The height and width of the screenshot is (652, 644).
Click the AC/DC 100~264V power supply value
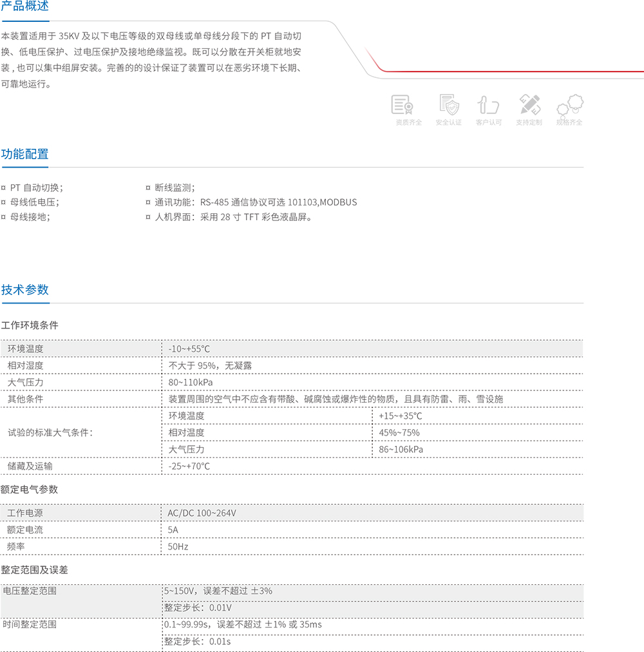click(202, 513)
